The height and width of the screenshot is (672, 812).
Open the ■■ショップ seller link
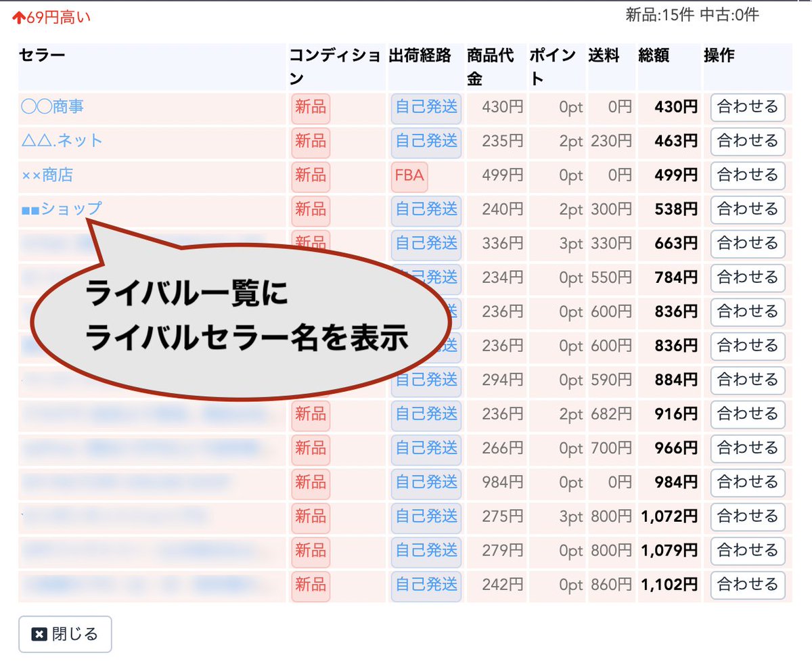[x=62, y=209]
